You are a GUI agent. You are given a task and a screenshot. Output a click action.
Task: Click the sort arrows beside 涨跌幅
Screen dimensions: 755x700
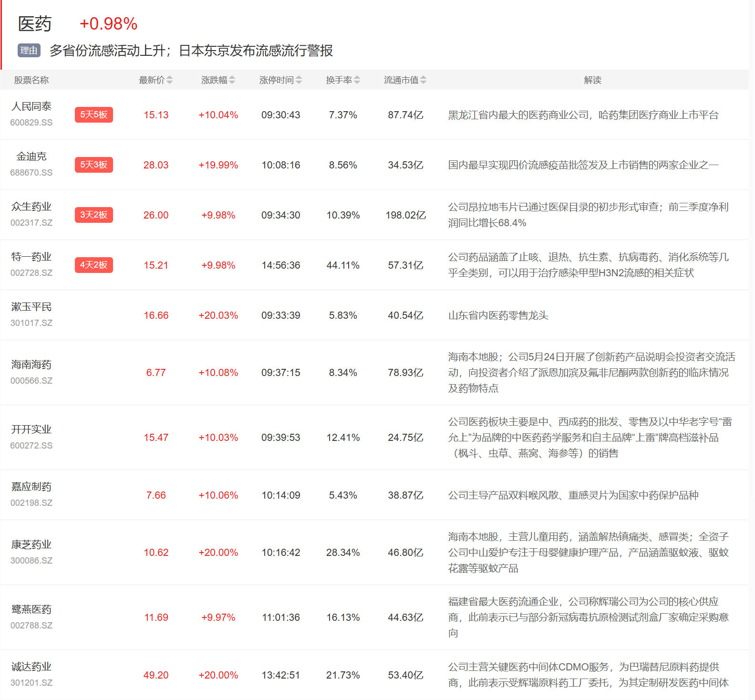tap(232, 80)
